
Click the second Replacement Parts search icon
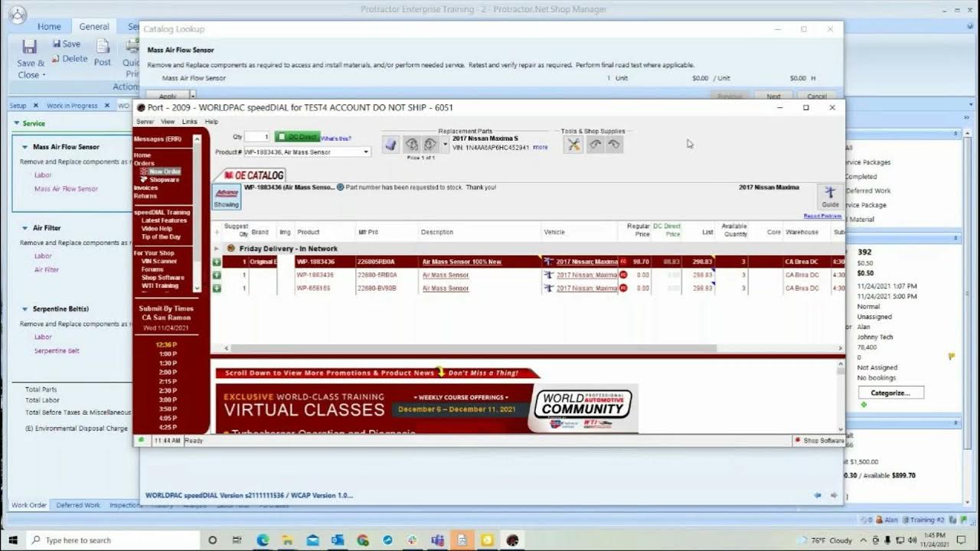[412, 144]
